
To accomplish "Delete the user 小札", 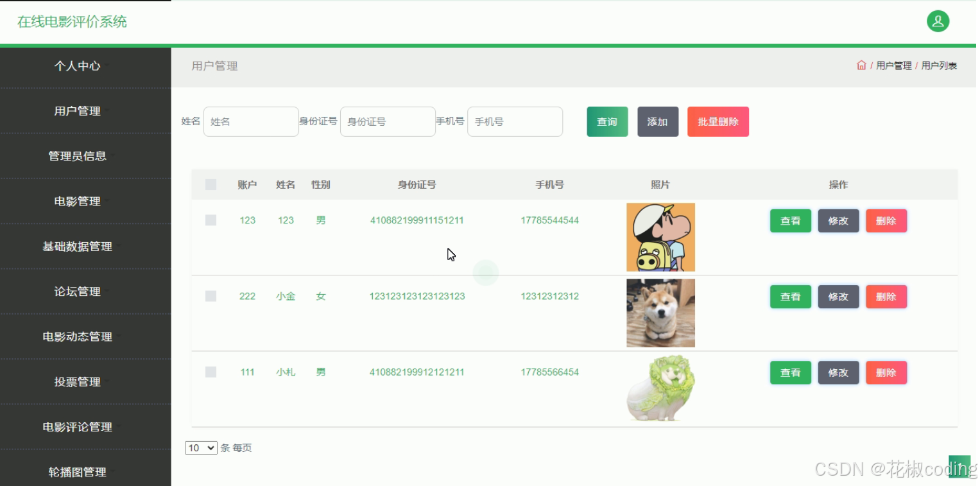I will point(886,372).
